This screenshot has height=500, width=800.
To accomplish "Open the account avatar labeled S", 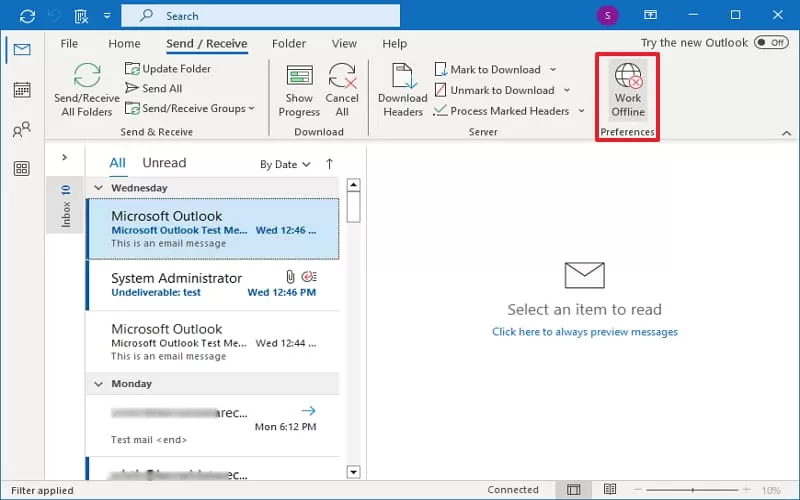I will 607,15.
